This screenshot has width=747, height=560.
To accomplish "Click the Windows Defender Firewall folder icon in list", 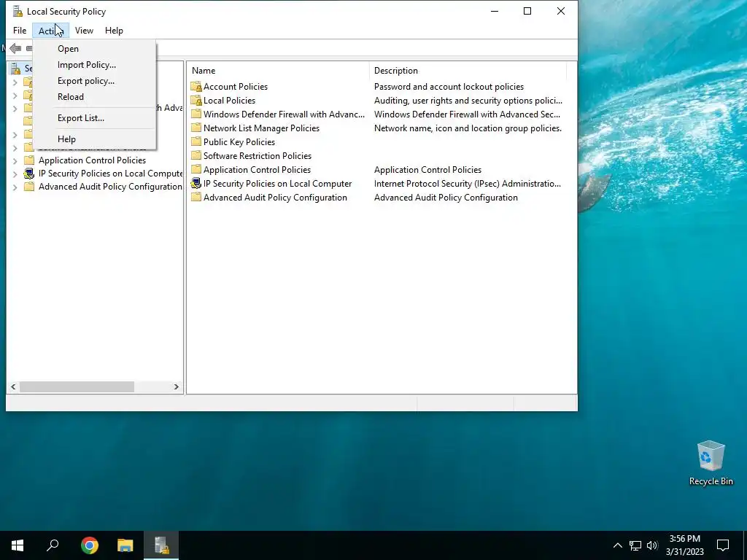I will tap(196, 114).
